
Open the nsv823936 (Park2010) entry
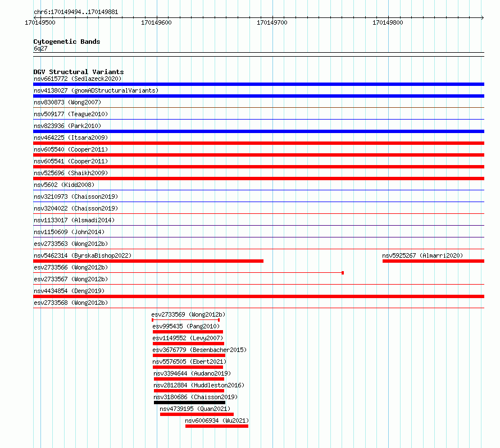tap(67, 126)
